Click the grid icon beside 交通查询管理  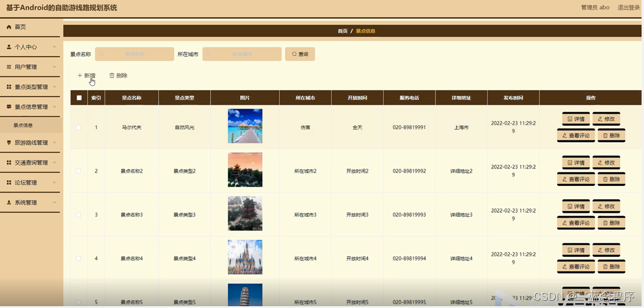point(9,163)
